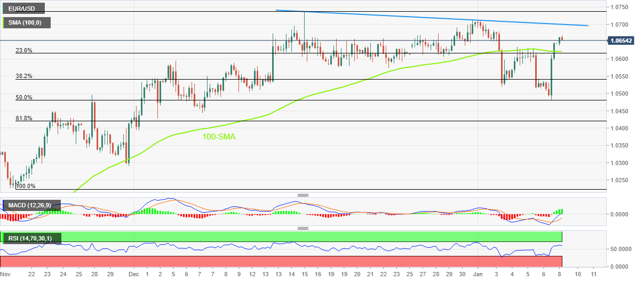Select the 100.0% Fibonacci level label
The image size is (644, 281).
(25, 186)
